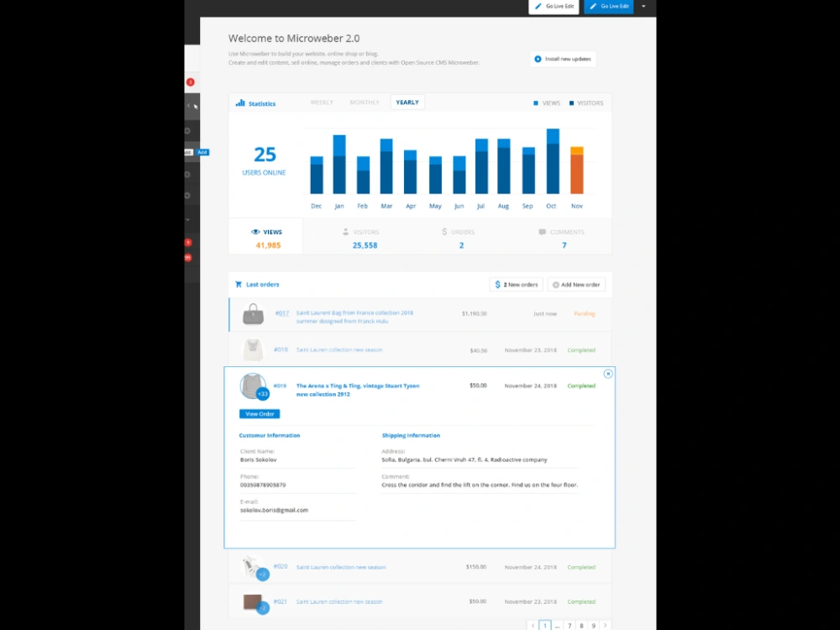Click the blue Go Live Edit button
This screenshot has height=630, width=840.
608,7
